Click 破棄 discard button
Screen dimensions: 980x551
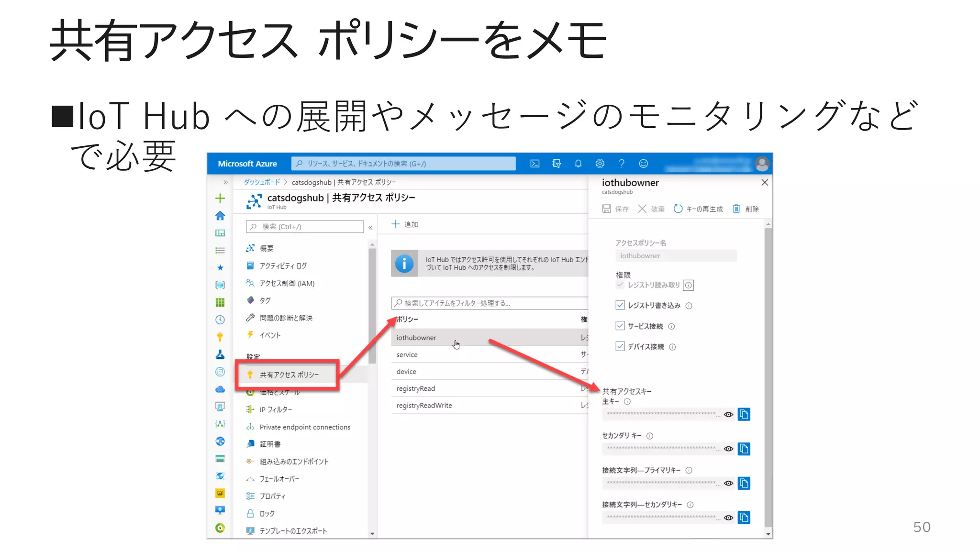pos(651,209)
